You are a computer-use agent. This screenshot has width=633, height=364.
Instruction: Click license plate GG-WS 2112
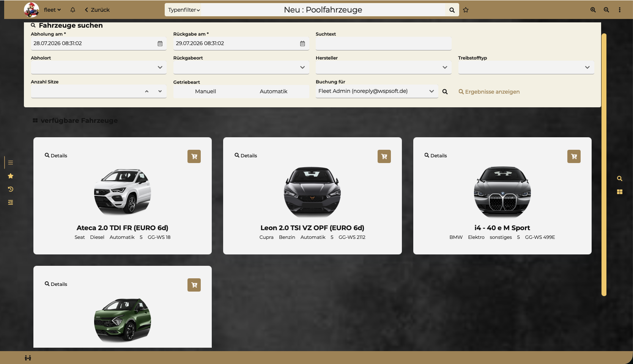coord(352,237)
